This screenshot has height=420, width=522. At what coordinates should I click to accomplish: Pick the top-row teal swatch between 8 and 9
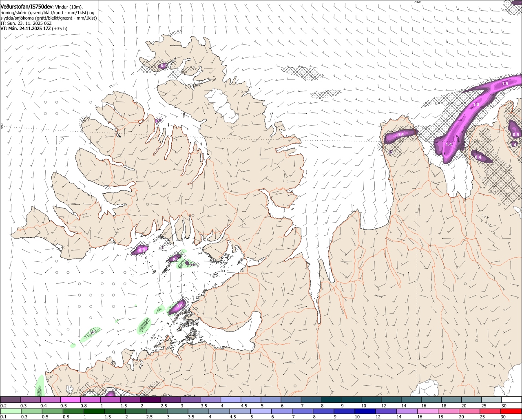(x=331, y=400)
